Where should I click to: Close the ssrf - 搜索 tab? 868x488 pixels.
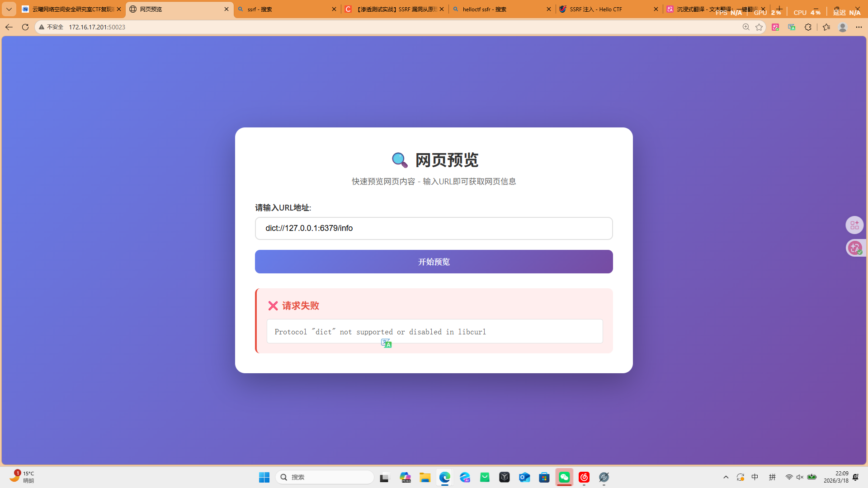(334, 9)
